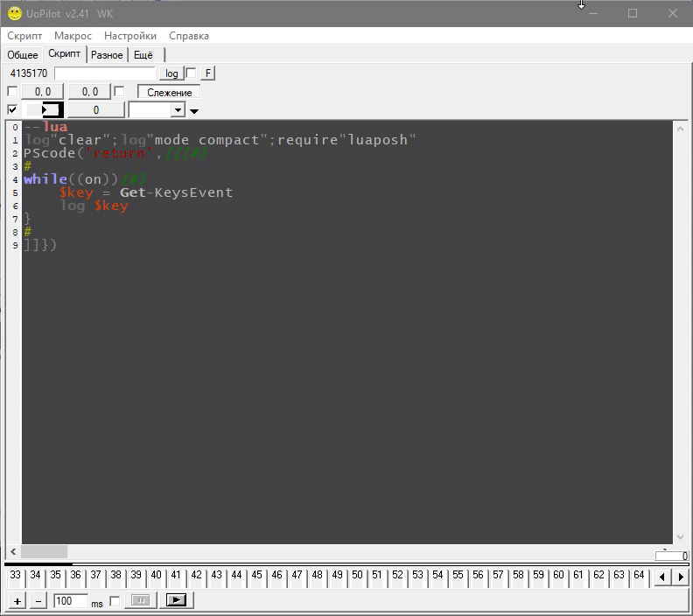Open the empty combo box dropdown
693x616 pixels.
[x=178, y=110]
